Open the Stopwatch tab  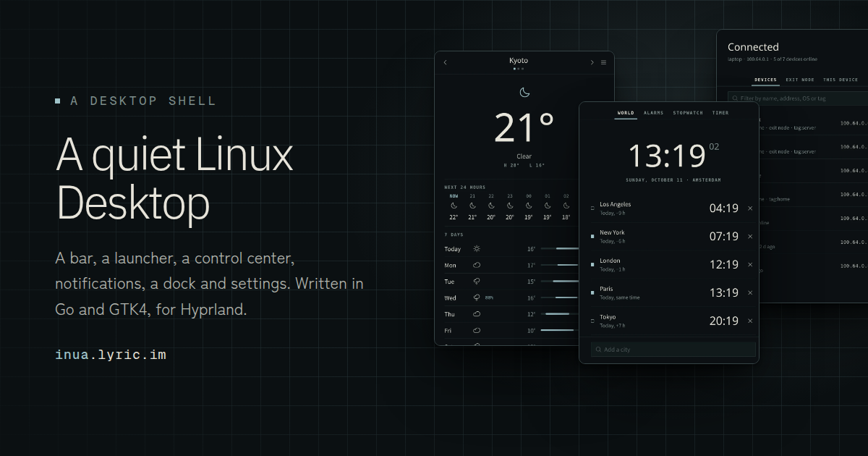pos(688,114)
